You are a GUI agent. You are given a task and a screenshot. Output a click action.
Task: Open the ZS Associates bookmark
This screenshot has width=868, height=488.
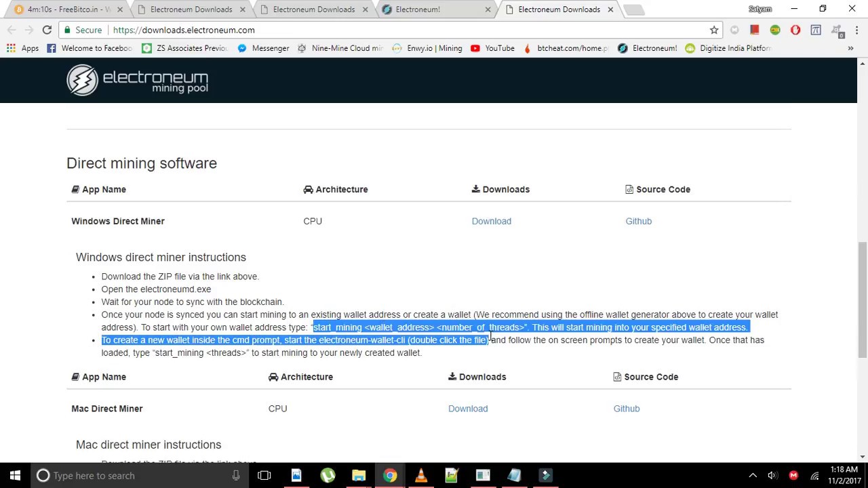click(184, 48)
